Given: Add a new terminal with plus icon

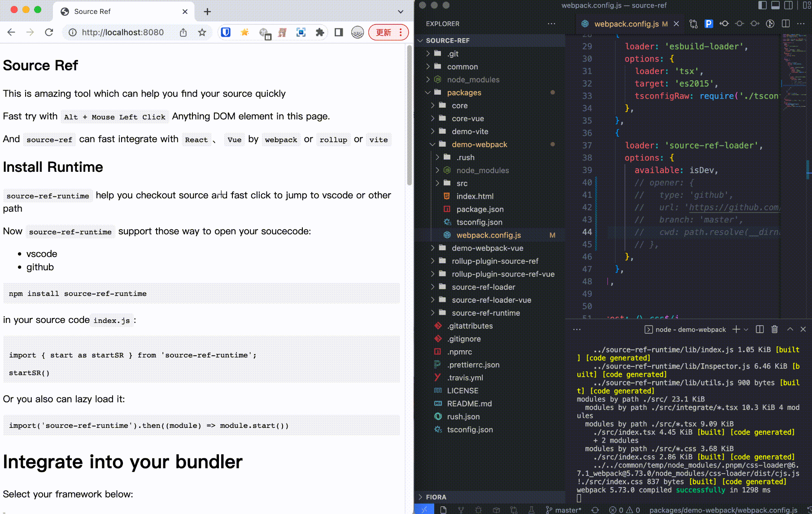Looking at the screenshot, I should [736, 330].
